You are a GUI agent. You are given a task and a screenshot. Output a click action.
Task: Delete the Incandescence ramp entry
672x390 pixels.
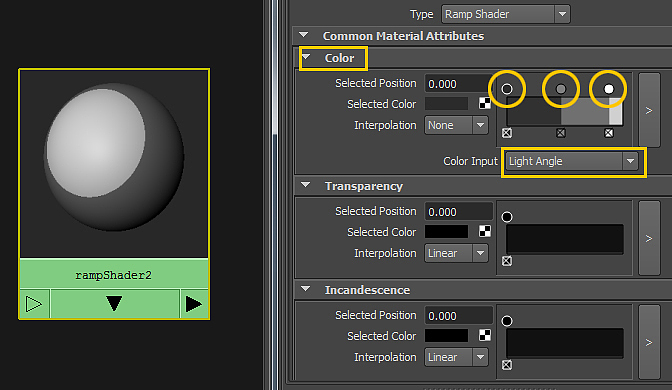507,365
